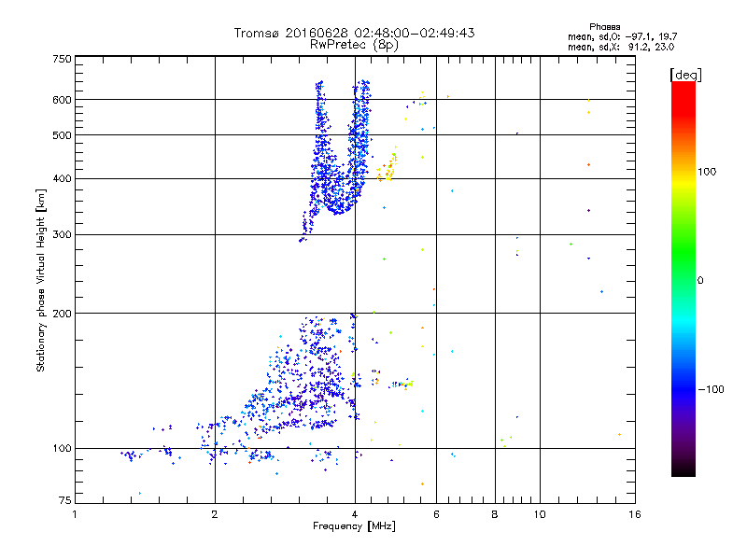The width and height of the screenshot is (747, 560).
Task: Select the mean, sd,O: -97.1, 19.7 line
Action: click(622, 36)
